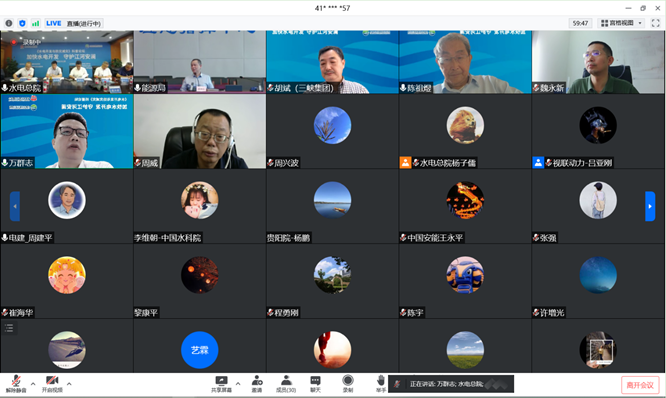Viewport: 666px width, 398px height.
Task: Enter full screen mode
Action: click(655, 23)
